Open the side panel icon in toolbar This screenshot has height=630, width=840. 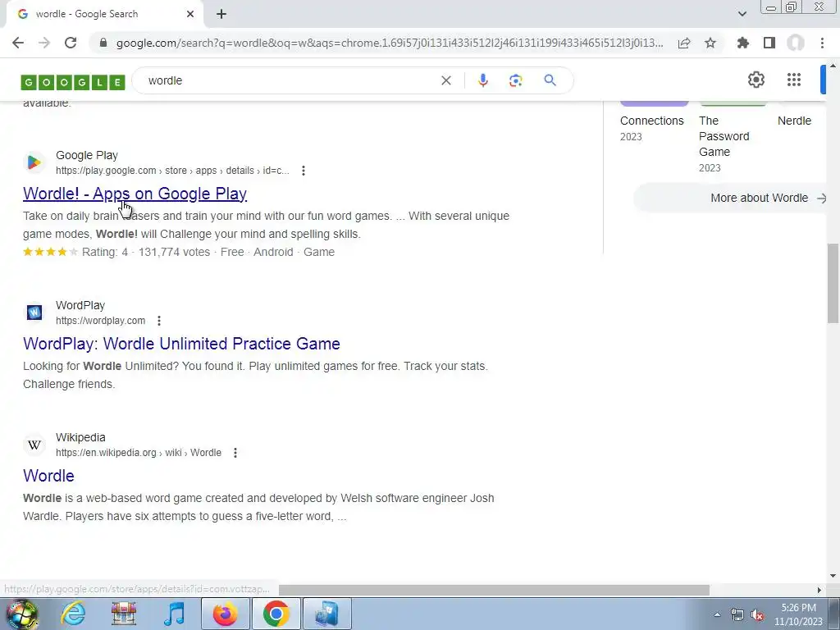(769, 43)
